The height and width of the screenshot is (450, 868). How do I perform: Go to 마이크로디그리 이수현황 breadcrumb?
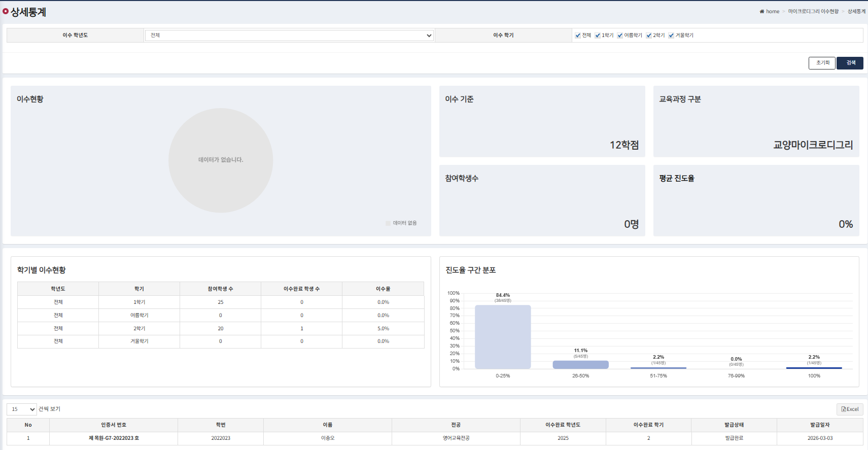[813, 11]
